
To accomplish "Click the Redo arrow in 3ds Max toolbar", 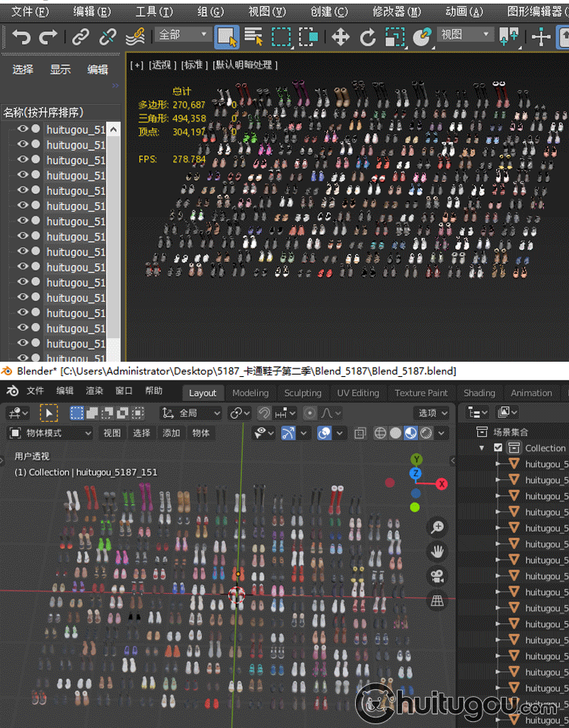I will [x=49, y=36].
